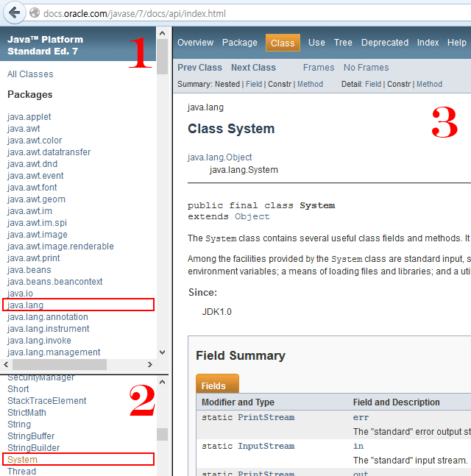Open java.awt.im.spi package
Screen dimensions: 471x476
click(x=37, y=223)
